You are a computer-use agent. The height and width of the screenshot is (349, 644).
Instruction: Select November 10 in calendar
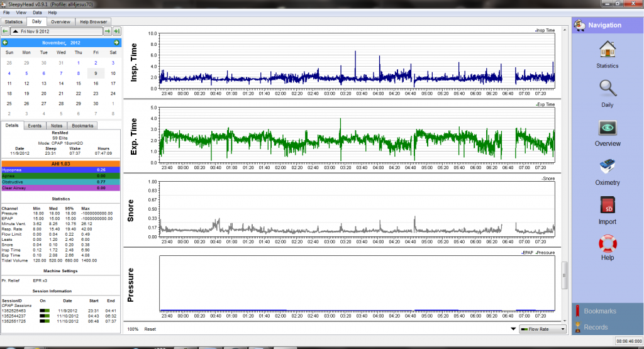pos(113,74)
